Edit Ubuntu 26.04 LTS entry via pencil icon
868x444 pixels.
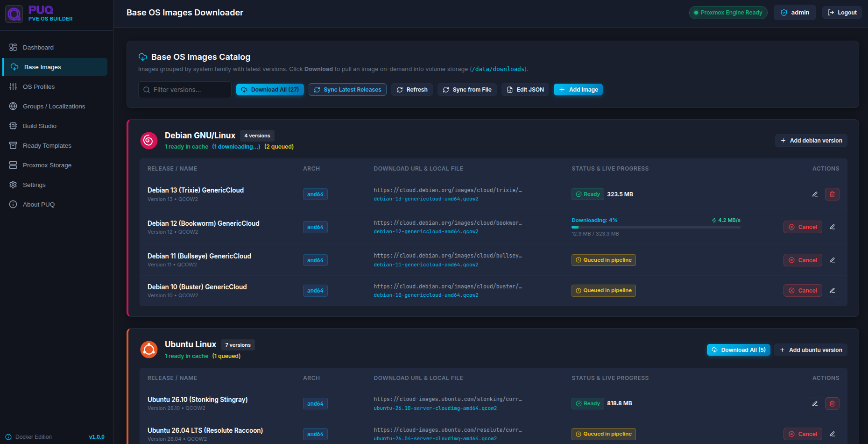click(832, 434)
